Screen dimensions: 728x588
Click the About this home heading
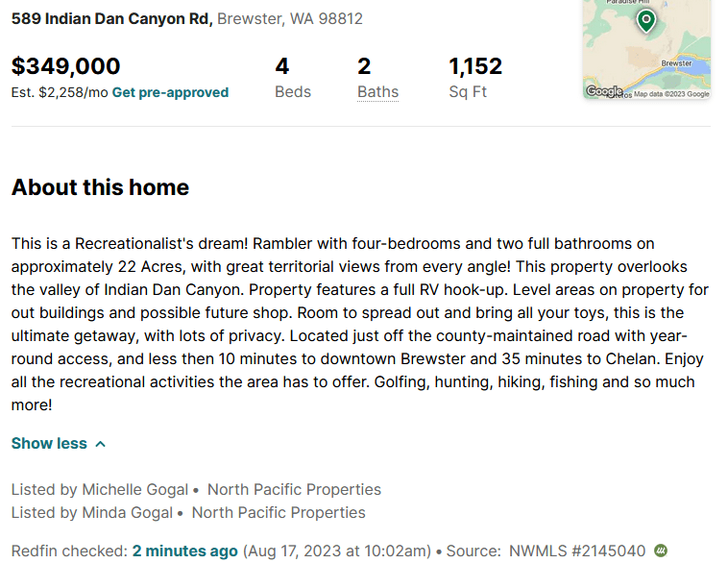point(100,187)
